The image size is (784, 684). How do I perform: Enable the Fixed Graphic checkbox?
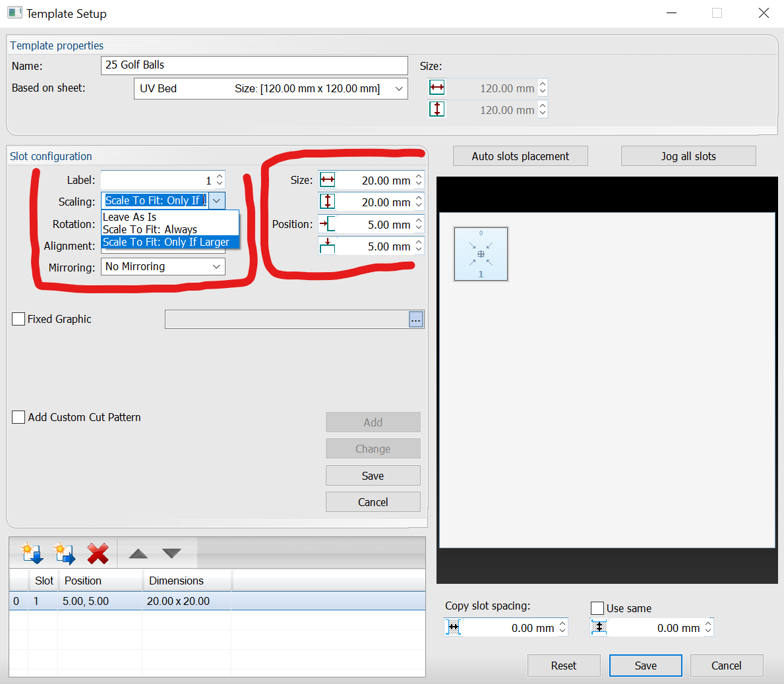tap(18, 319)
